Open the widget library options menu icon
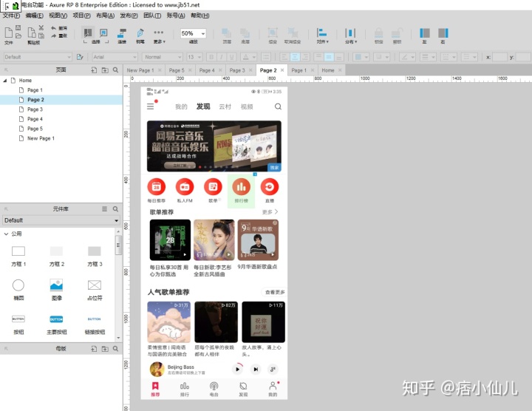This screenshot has height=411, width=532. pyautogui.click(x=104, y=209)
